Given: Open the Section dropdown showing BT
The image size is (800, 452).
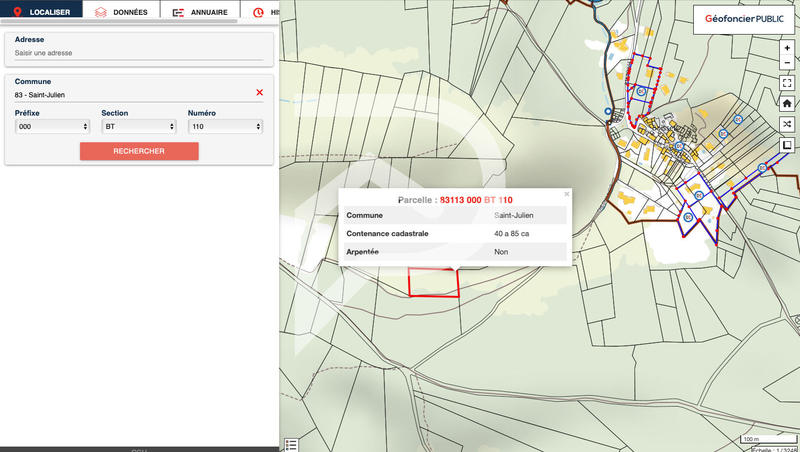Looking at the screenshot, I should tap(139, 127).
